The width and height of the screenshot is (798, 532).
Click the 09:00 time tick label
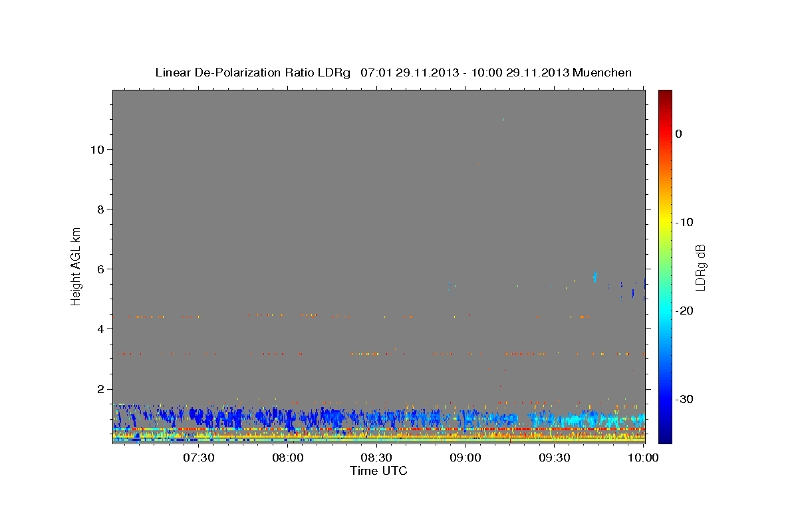click(465, 458)
